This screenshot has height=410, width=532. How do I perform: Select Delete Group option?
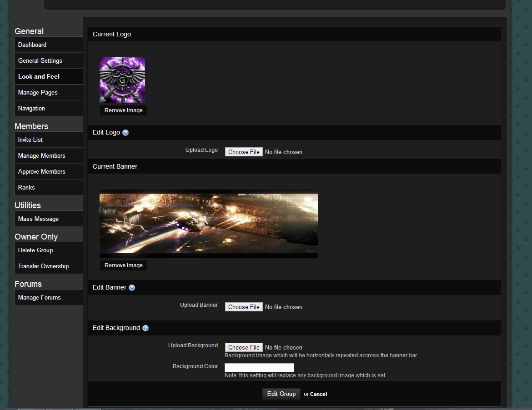point(49,250)
